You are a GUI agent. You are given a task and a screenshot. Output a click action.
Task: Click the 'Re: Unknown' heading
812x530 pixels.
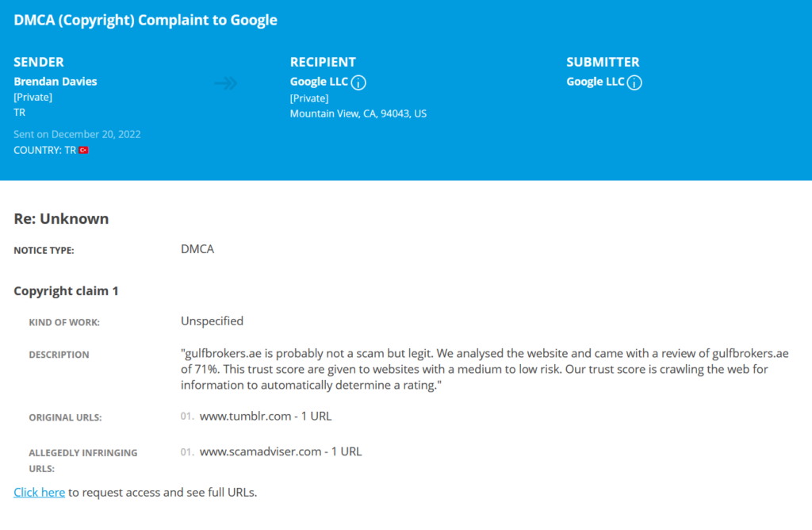pyautogui.click(x=61, y=219)
